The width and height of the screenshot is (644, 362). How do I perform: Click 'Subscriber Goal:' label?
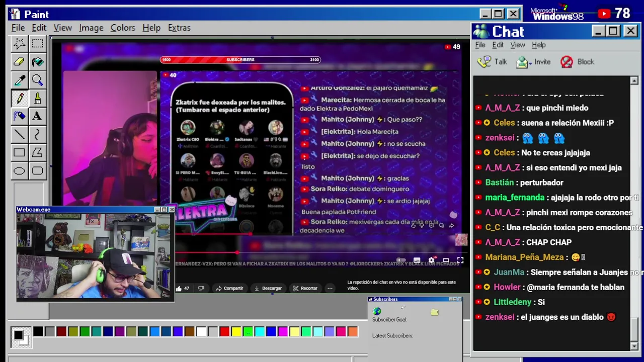point(389,320)
